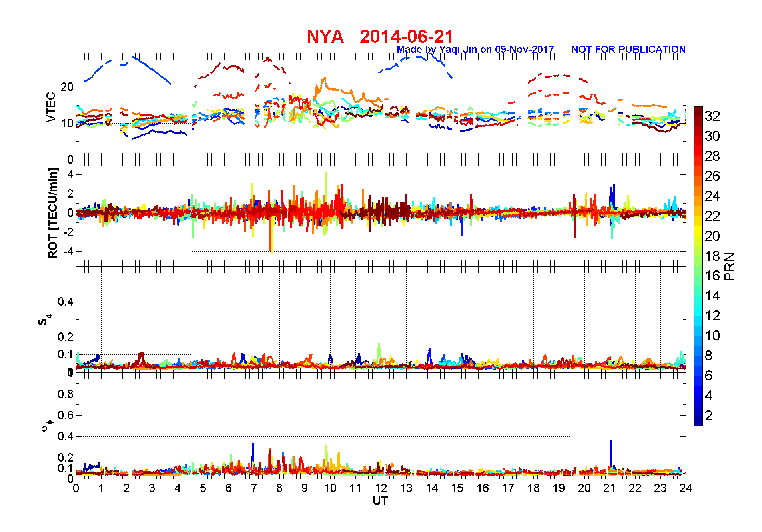The width and height of the screenshot is (762, 532).
Task: Click the sigma-phi y-axis label
Action: pos(46,425)
